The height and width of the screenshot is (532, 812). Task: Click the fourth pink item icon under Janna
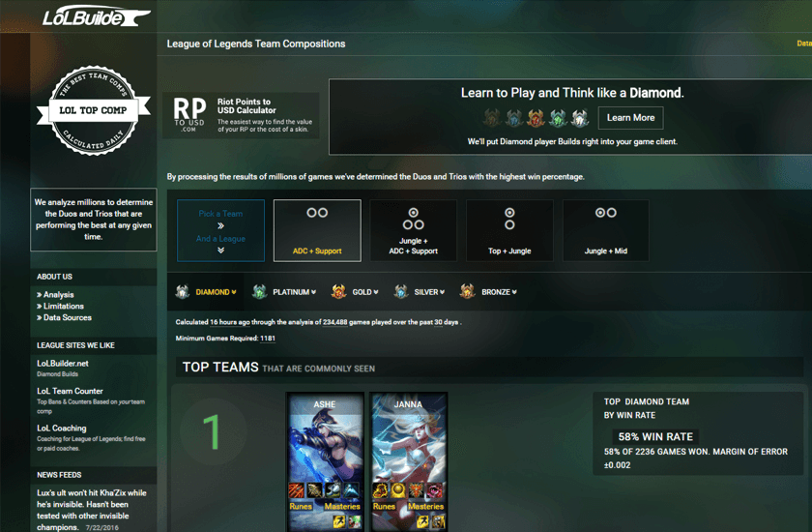[434, 490]
